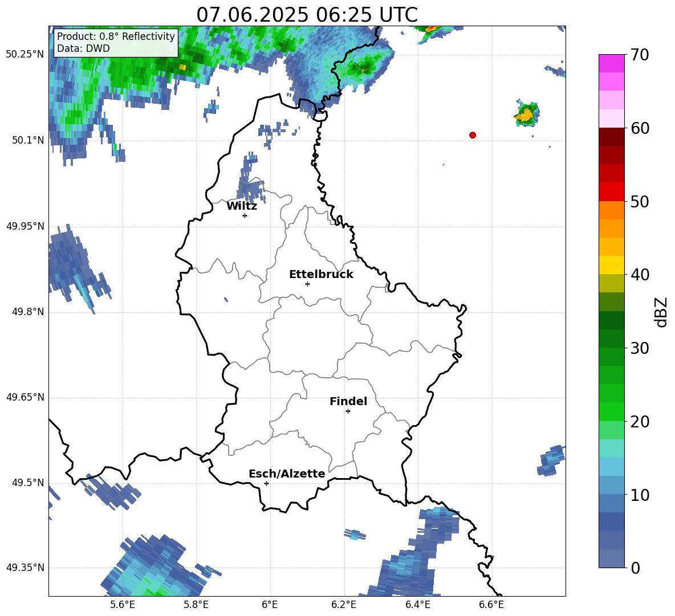675x616 pixels.
Task: Click the Esch/Alzette location cross marker
Action: click(x=266, y=483)
